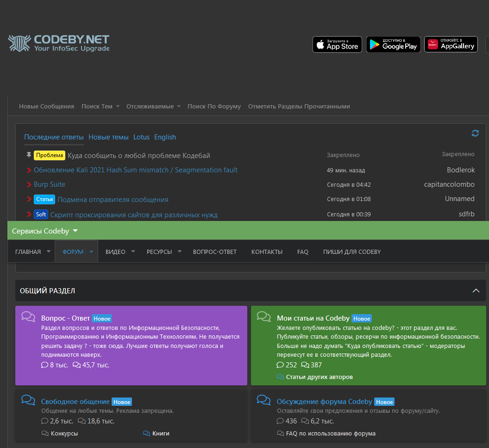Click the pin icon beside Проблема thread

coord(29,155)
